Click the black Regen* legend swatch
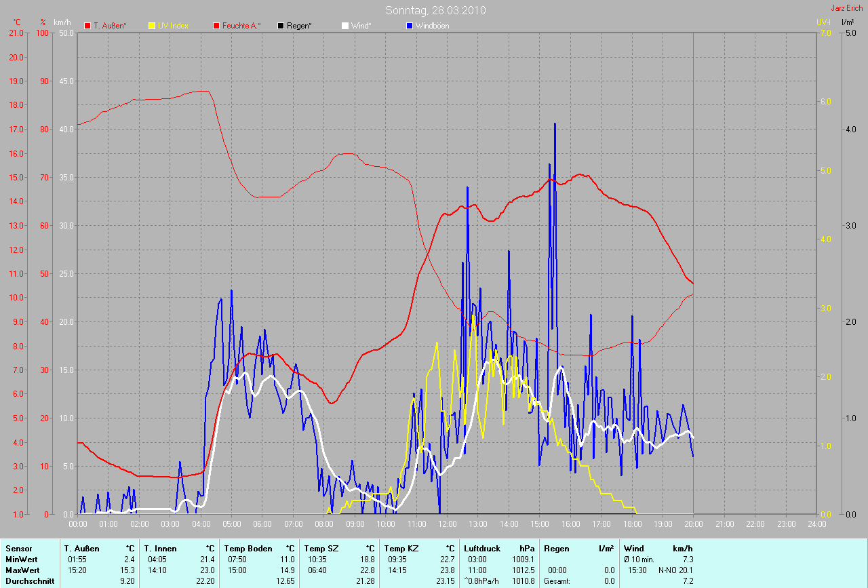Screen dimensions: 868x588 pyautogui.click(x=281, y=26)
